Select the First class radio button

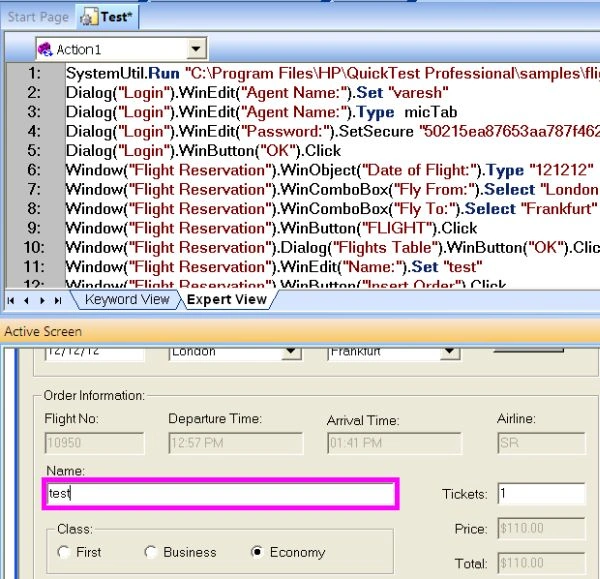point(64,552)
